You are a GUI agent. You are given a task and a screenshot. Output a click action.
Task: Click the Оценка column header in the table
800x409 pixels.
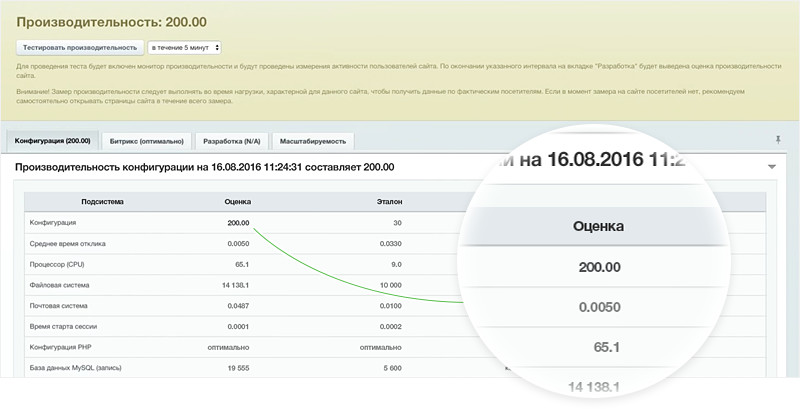[238, 202]
